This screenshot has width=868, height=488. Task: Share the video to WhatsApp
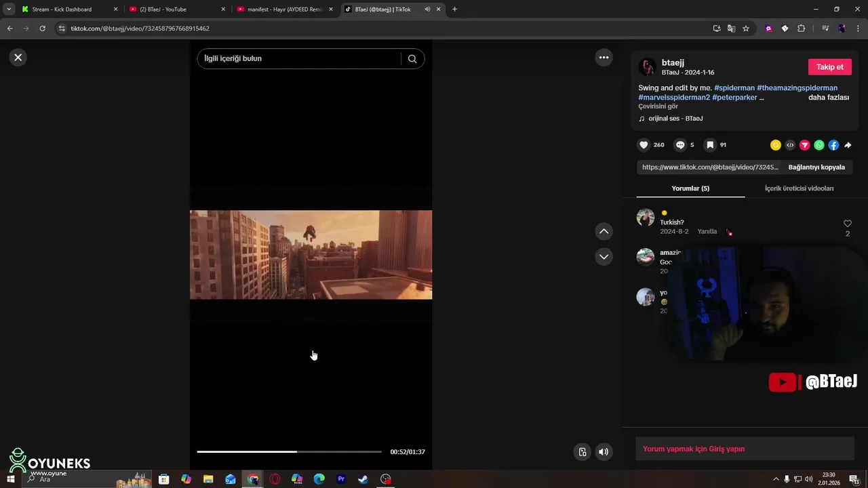(819, 145)
